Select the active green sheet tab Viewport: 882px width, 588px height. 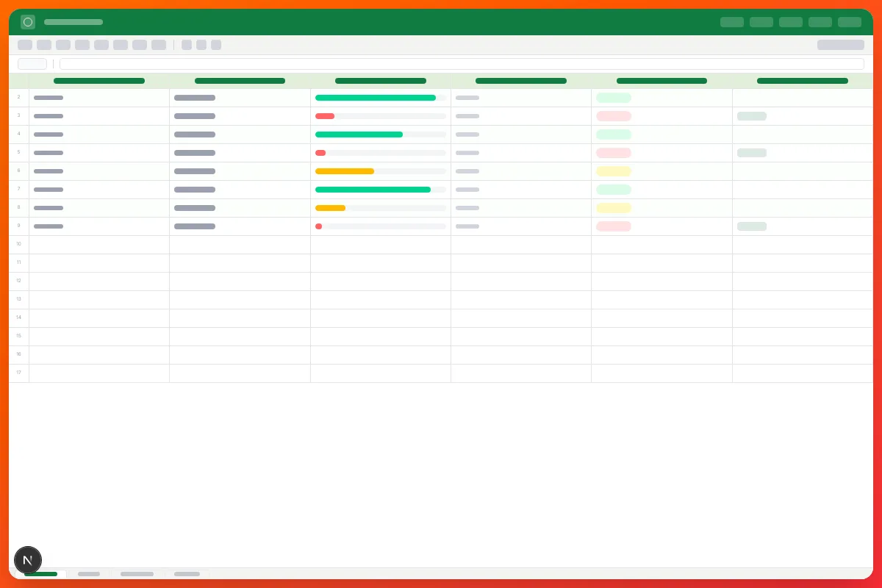tap(40, 573)
